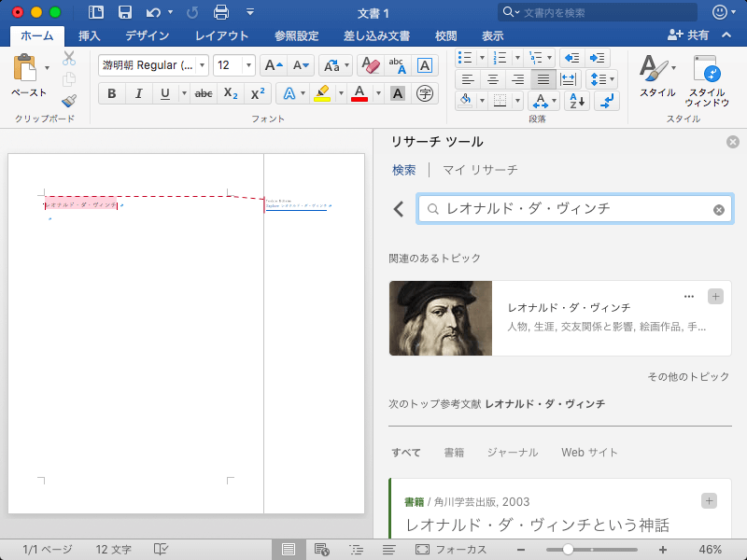747x560 pixels.
Task: Switch to the 挿入 ribbon tab
Action: (90, 35)
